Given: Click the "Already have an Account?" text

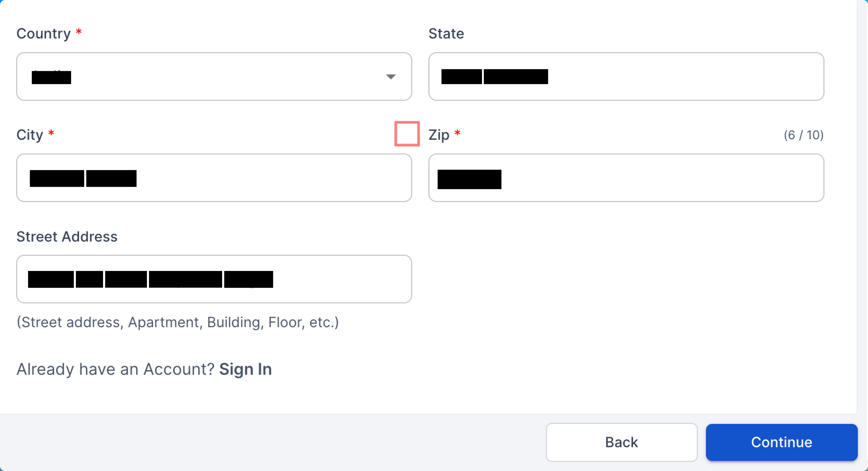Looking at the screenshot, I should (x=115, y=369).
